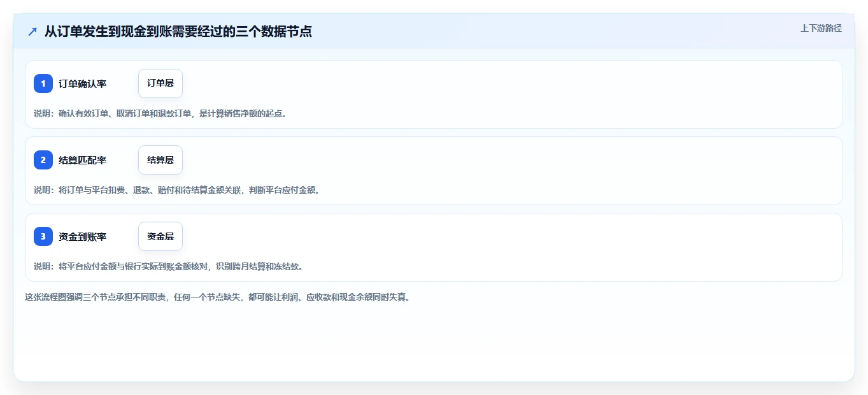Viewport: 868px width, 395px height.
Task: Click the 上下游路径 label
Action: [821, 28]
